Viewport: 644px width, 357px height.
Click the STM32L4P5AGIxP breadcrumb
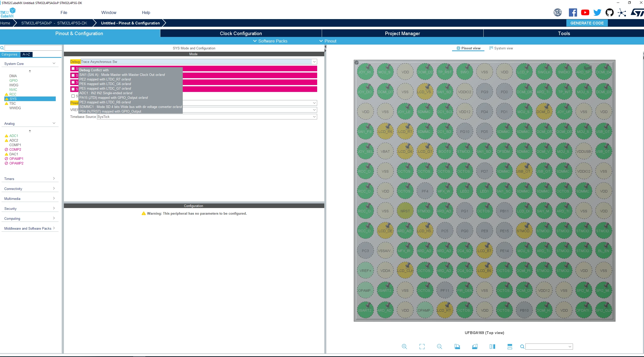point(54,23)
